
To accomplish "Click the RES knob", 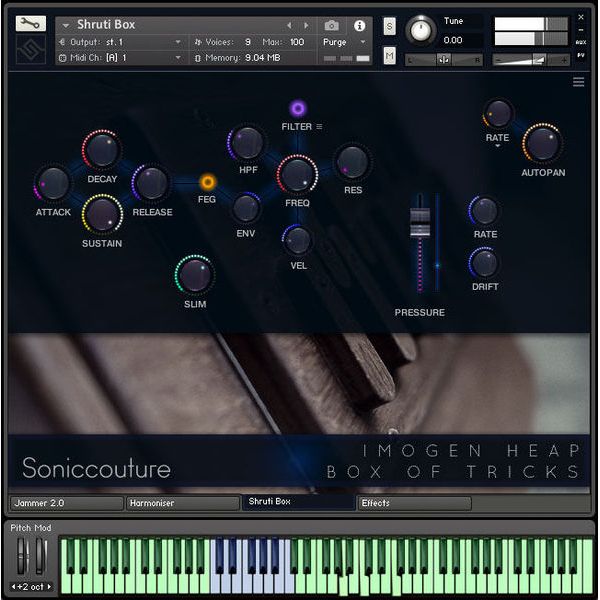I will (352, 162).
